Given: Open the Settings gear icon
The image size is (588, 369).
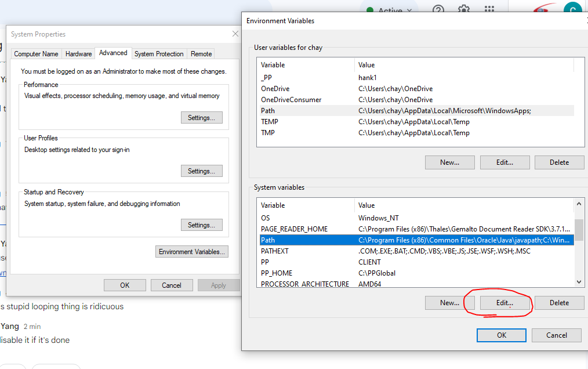Looking at the screenshot, I should pyautogui.click(x=463, y=9).
